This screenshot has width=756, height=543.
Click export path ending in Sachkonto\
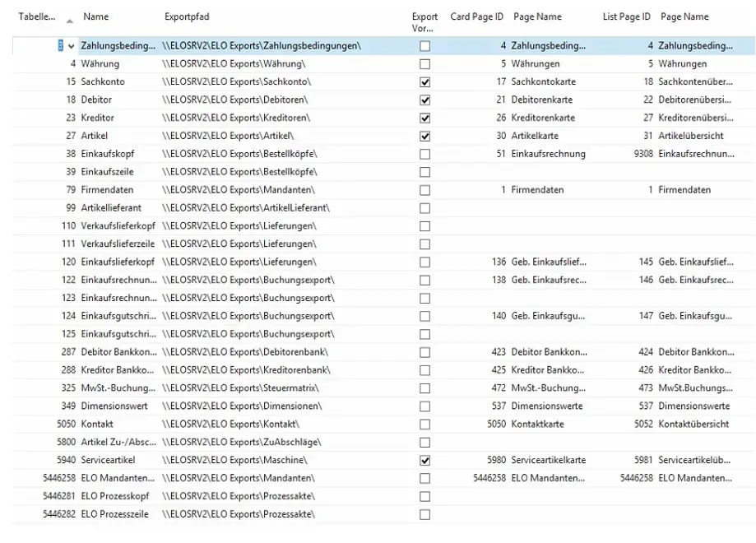click(237, 81)
